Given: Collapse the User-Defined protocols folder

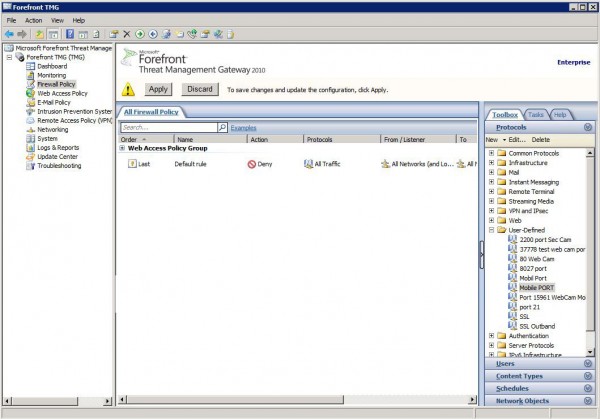Looking at the screenshot, I should click(x=491, y=230).
